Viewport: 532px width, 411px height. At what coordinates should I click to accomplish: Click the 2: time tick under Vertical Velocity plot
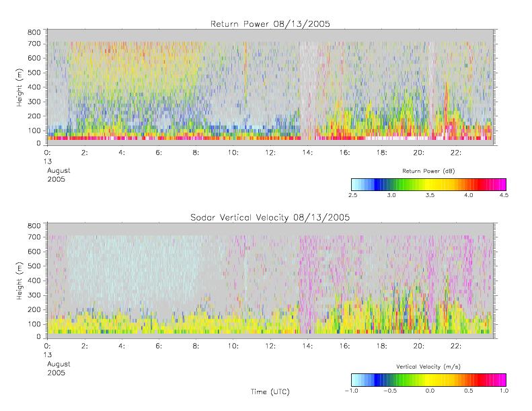coord(85,346)
